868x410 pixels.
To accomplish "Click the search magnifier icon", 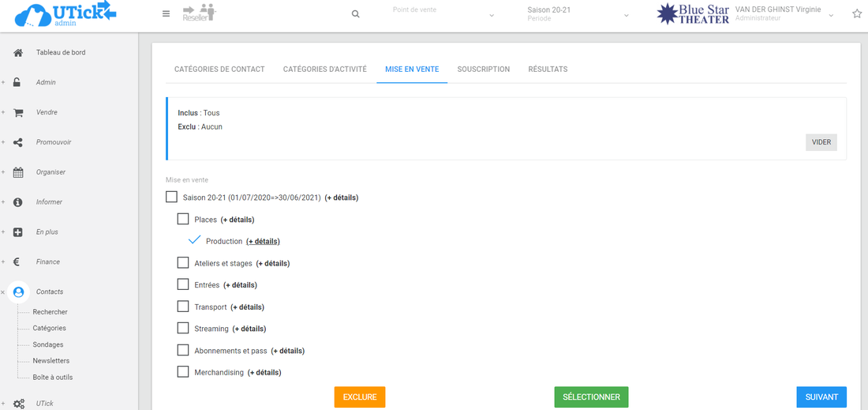I will pyautogui.click(x=356, y=14).
